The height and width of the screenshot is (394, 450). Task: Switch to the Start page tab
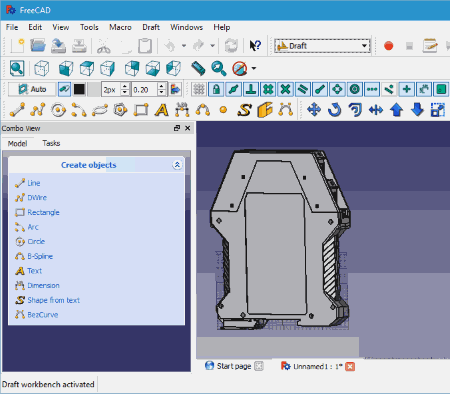pyautogui.click(x=234, y=366)
